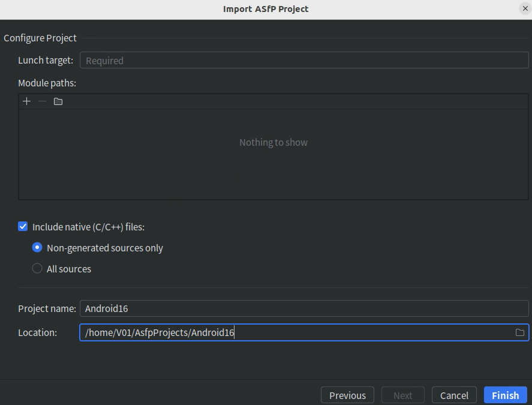Screen dimensions: 532x405
Task: Click the Finish button
Action: point(504,395)
